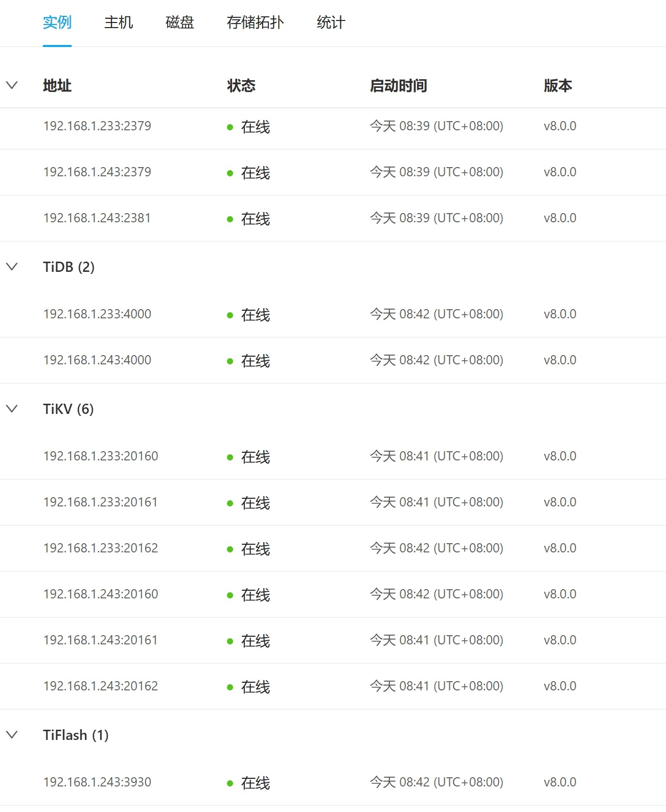Click the TiFlash (1) group label
This screenshot has height=812, width=666.
(76, 735)
